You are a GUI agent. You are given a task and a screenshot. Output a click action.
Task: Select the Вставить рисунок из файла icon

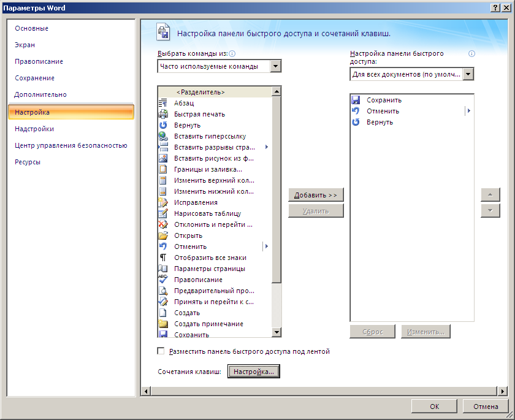coord(163,158)
